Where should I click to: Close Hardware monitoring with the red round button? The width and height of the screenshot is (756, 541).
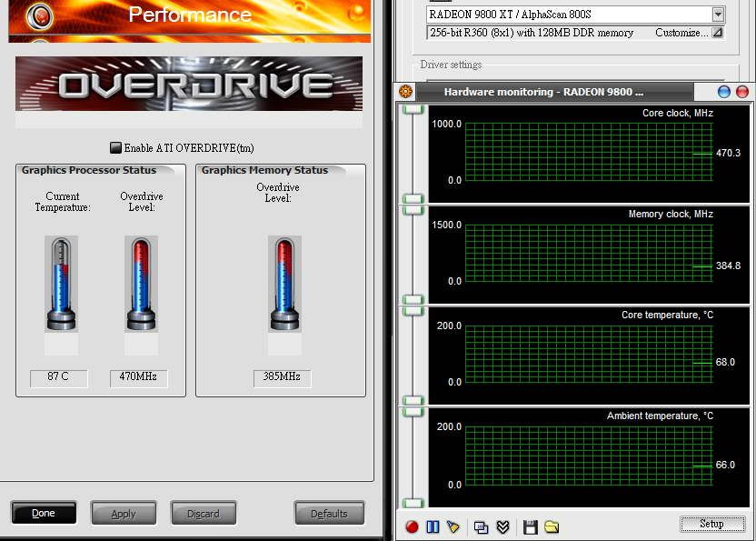(742, 92)
